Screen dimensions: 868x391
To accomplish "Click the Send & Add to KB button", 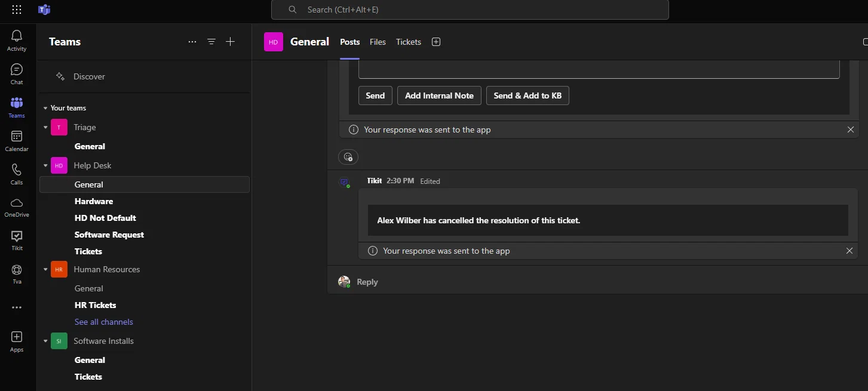I will [x=527, y=96].
